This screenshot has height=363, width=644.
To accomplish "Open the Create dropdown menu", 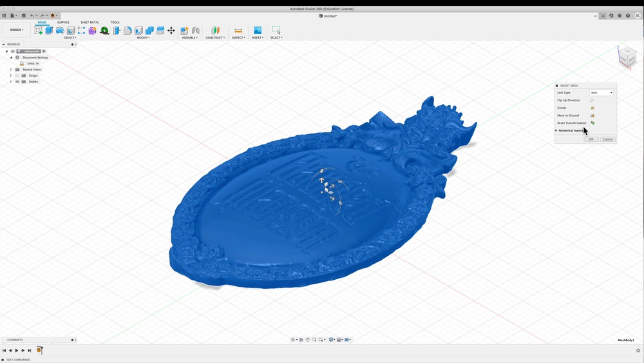I will tap(70, 38).
